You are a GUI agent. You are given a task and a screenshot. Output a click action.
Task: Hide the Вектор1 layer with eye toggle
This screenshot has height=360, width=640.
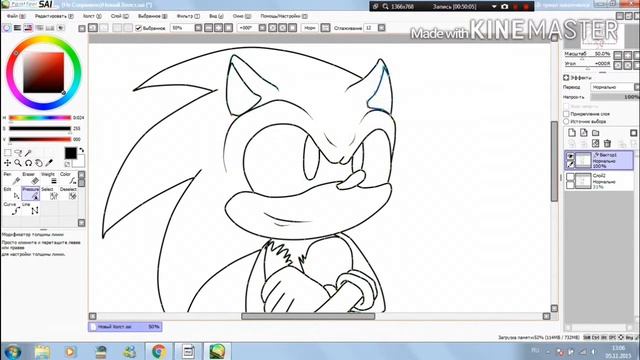click(x=570, y=156)
